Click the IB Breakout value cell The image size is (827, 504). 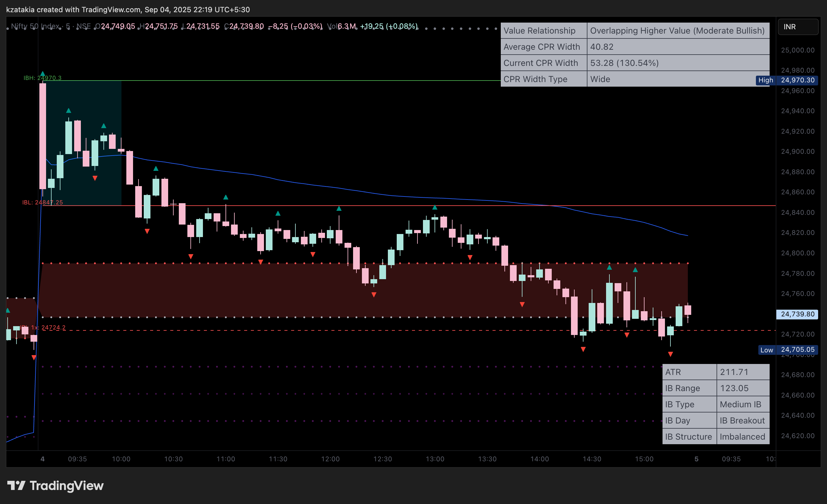click(743, 420)
